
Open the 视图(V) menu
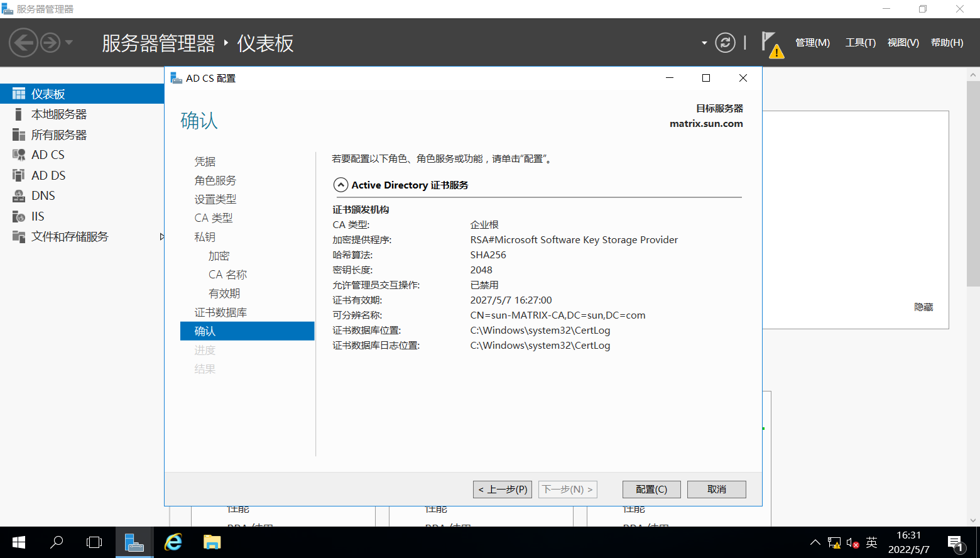pos(903,43)
